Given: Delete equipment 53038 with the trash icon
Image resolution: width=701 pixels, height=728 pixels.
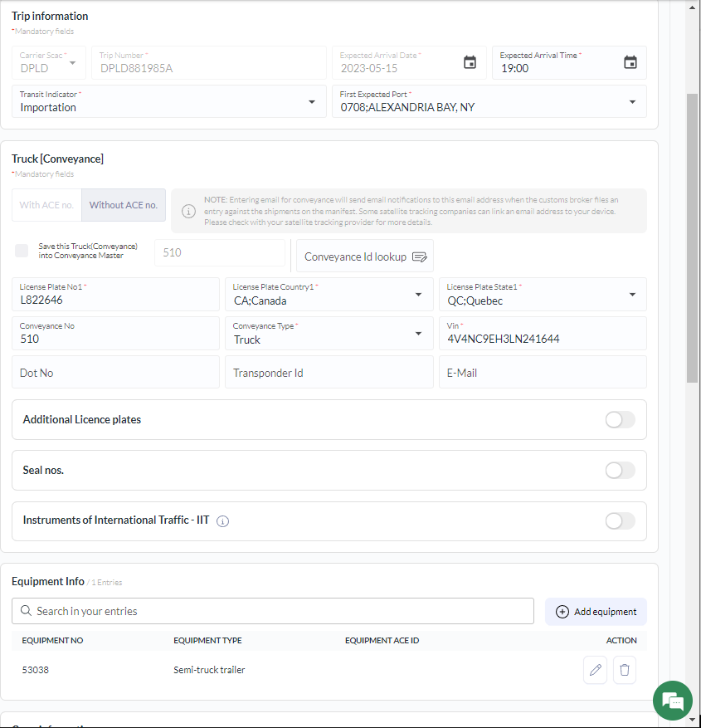Looking at the screenshot, I should pyautogui.click(x=625, y=670).
